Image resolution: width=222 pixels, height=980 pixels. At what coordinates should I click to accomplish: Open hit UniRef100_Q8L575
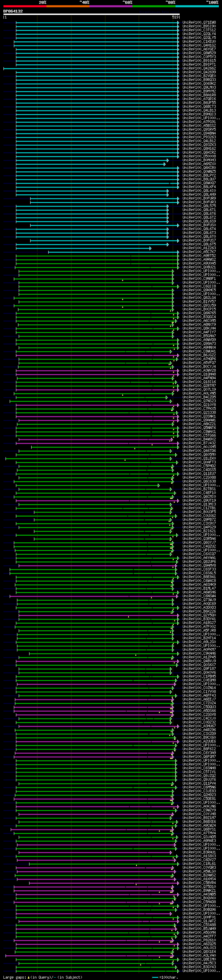point(199,206)
